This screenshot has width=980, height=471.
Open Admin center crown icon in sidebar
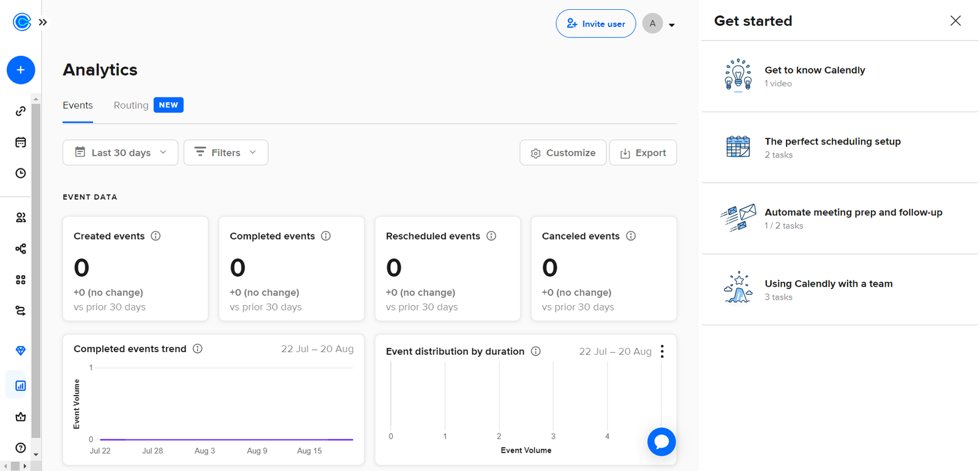(21, 417)
